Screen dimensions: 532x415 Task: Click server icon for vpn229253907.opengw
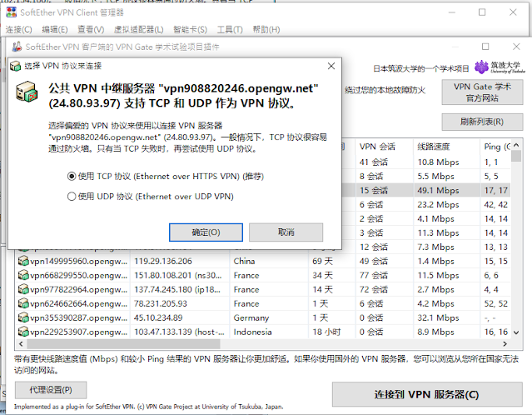[23, 332]
